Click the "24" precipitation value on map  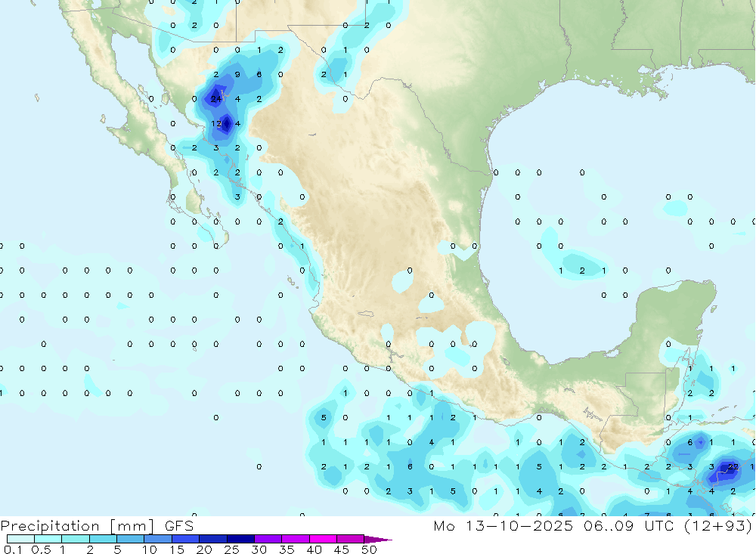216,99
